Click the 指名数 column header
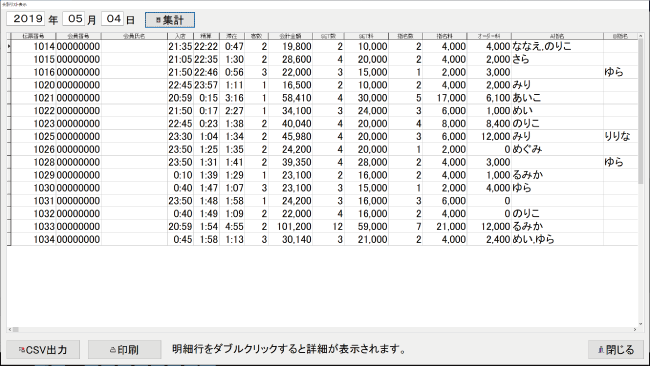The height and width of the screenshot is (366, 650). pos(405,36)
